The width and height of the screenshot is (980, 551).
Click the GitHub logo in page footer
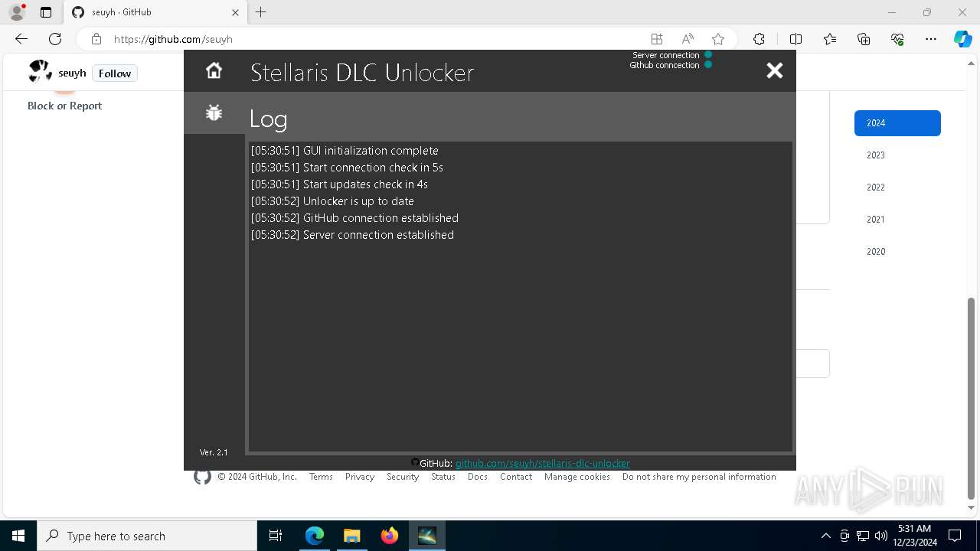(202, 477)
